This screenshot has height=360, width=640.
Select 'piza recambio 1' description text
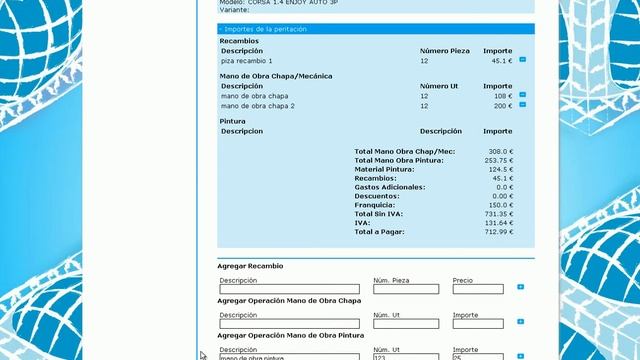247,61
